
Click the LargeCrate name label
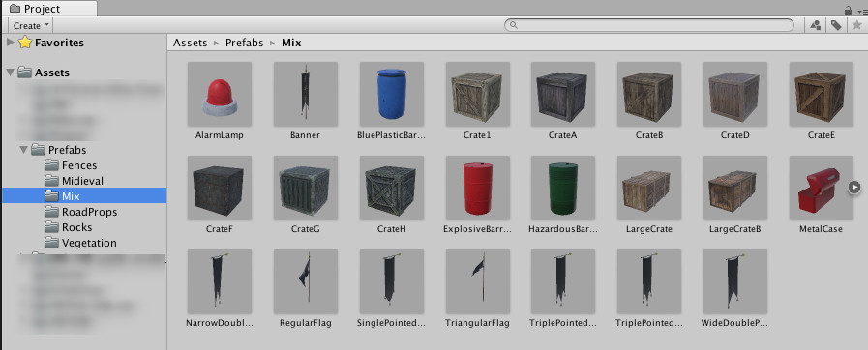649,229
